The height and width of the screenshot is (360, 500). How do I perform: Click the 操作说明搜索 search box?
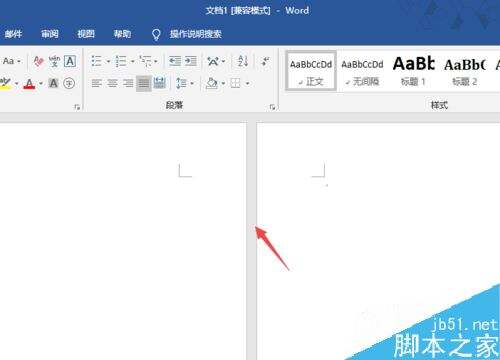tap(196, 34)
